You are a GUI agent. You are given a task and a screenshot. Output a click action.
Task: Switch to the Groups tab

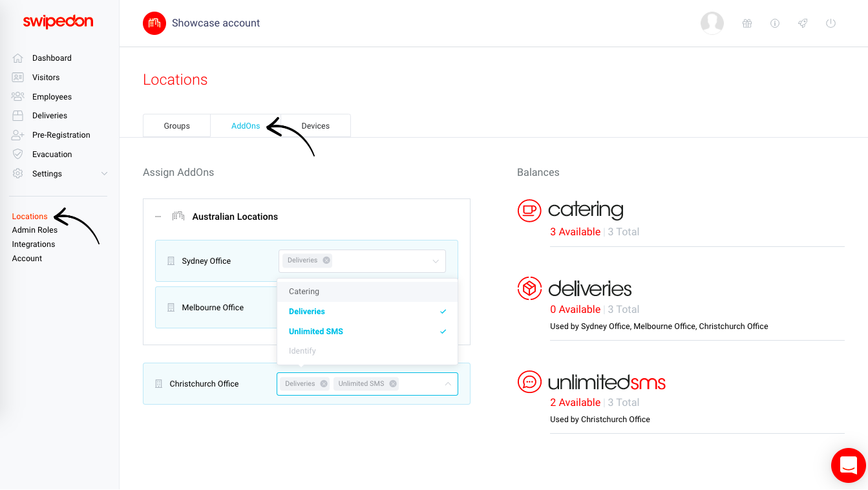(x=177, y=126)
